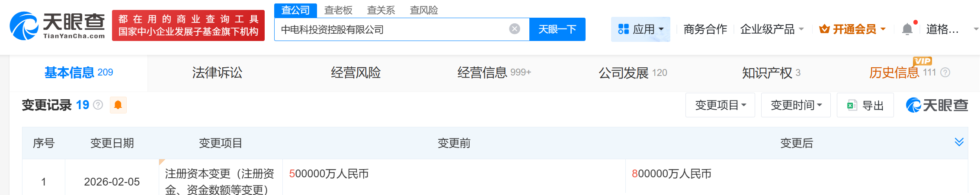
Task: Open 开通会员 crown menu
Action: [x=852, y=29]
